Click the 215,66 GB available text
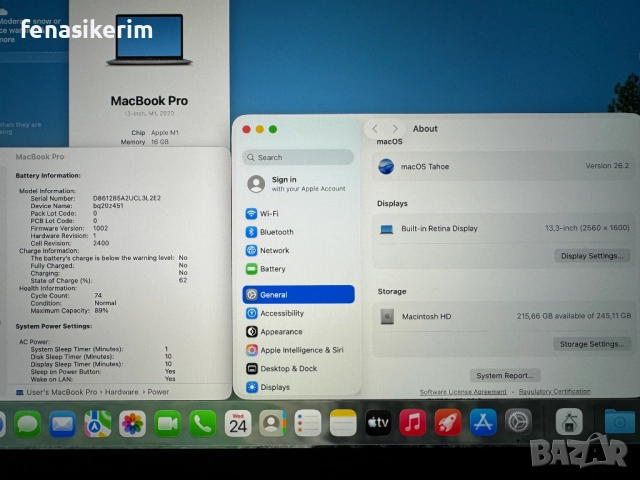This screenshot has height=480, width=640. 573,316
